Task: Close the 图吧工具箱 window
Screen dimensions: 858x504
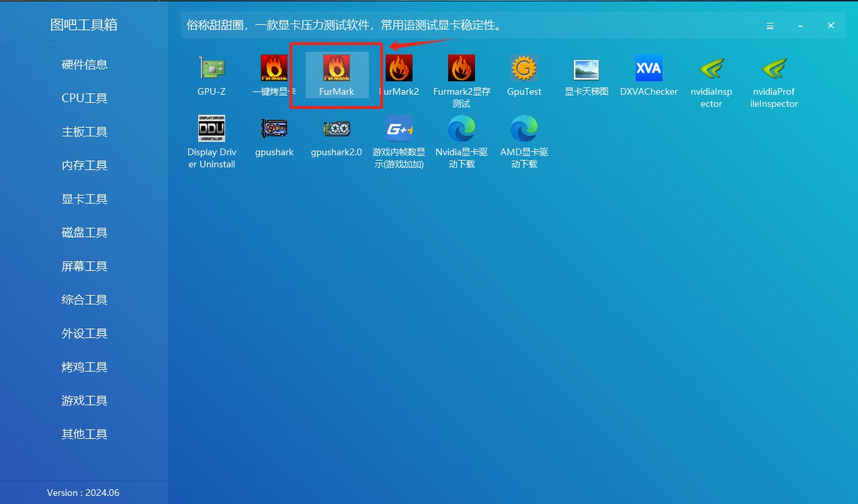Action: click(x=831, y=26)
